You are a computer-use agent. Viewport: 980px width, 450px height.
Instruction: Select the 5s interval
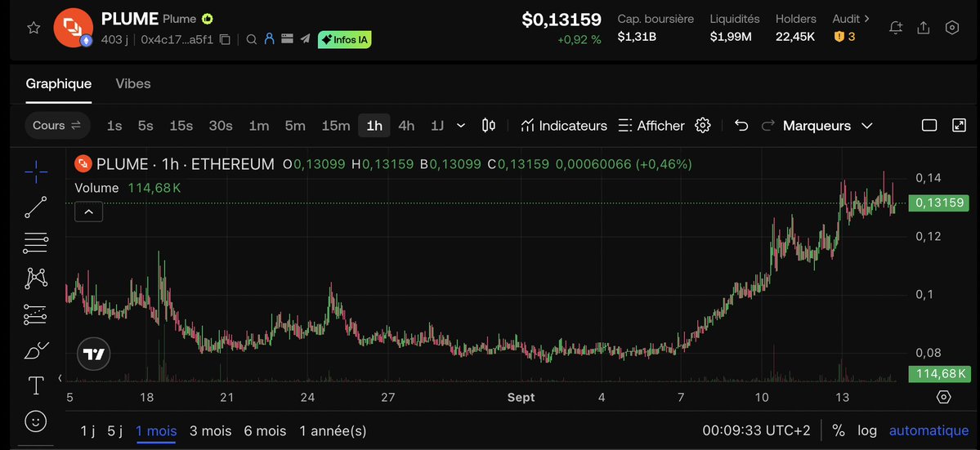[x=145, y=126]
